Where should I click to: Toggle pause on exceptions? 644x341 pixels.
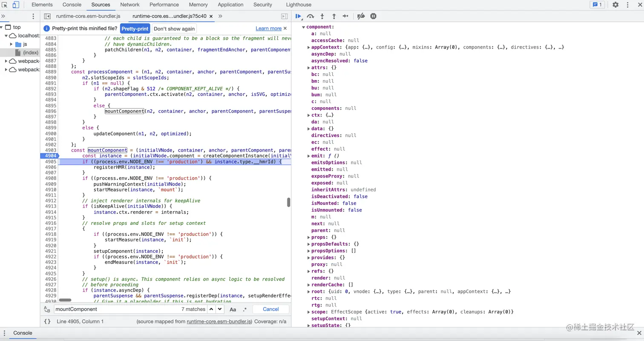coord(373,16)
